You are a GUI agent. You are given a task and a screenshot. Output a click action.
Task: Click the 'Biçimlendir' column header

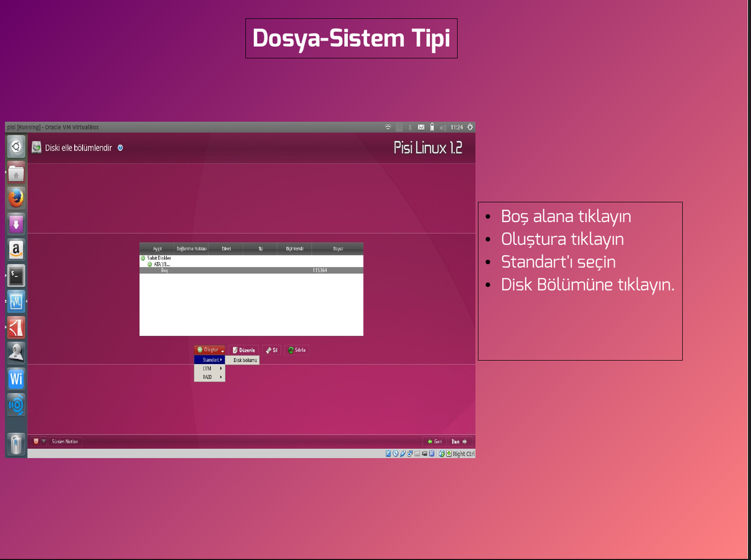point(295,248)
